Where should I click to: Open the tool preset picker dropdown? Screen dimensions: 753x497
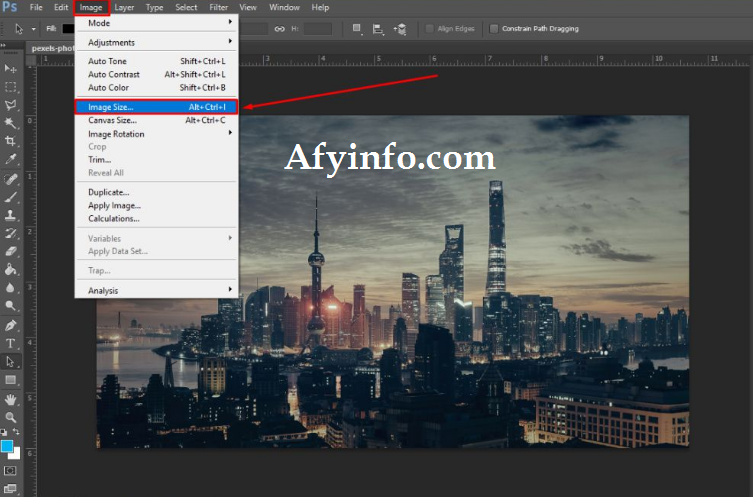coord(34,29)
